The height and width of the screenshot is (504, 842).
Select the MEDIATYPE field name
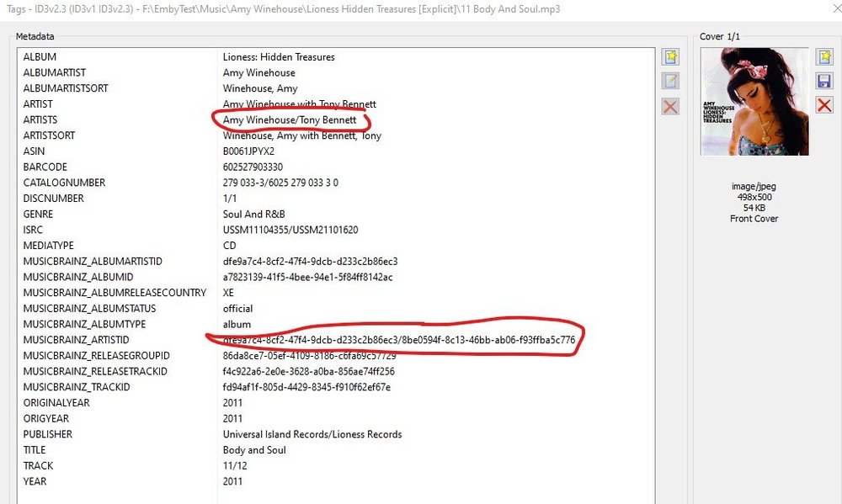coord(48,246)
